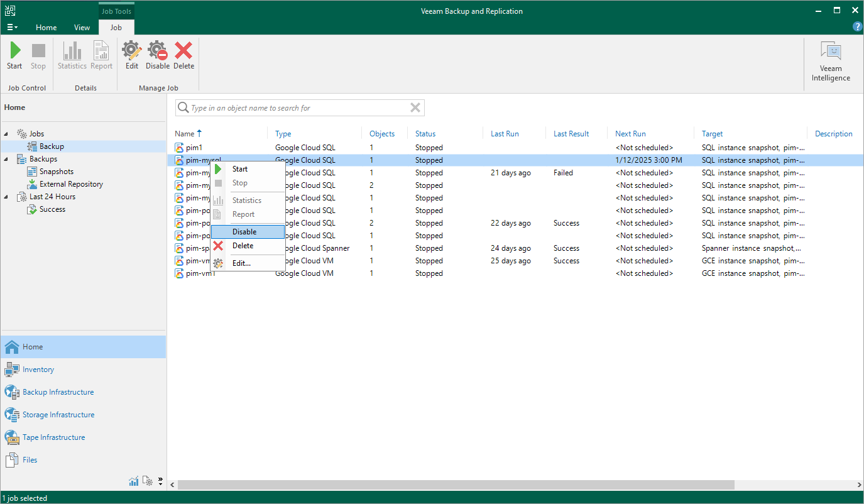Open Storage Infrastructure navigation pane
864x504 pixels.
[x=83, y=415]
